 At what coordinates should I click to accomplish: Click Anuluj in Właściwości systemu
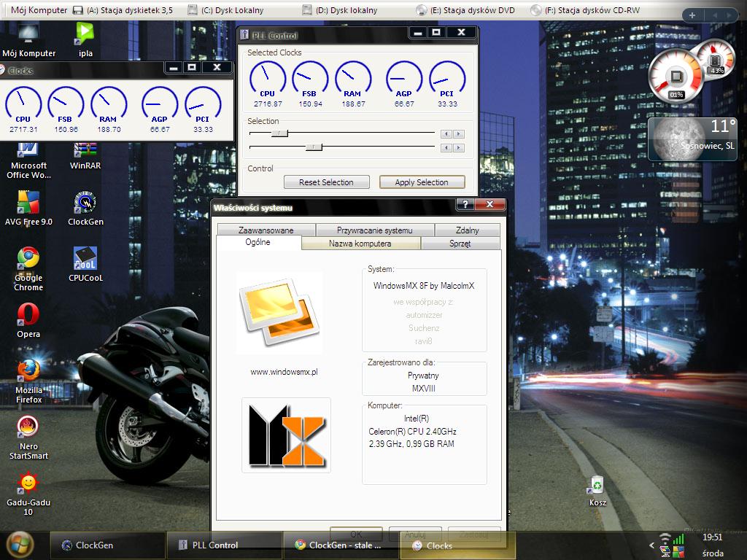coord(415,533)
